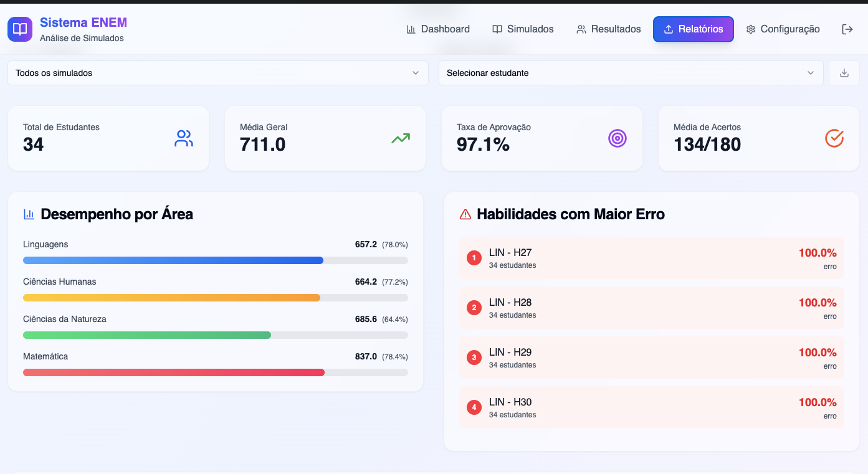
Task: Select the LIN - H27 error row
Action: [651, 258]
